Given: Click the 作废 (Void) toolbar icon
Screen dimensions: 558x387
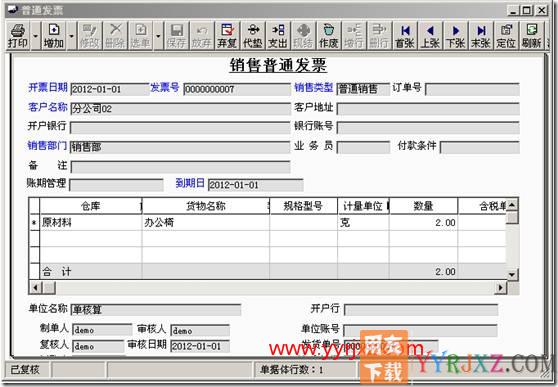Looking at the screenshot, I should (328, 36).
